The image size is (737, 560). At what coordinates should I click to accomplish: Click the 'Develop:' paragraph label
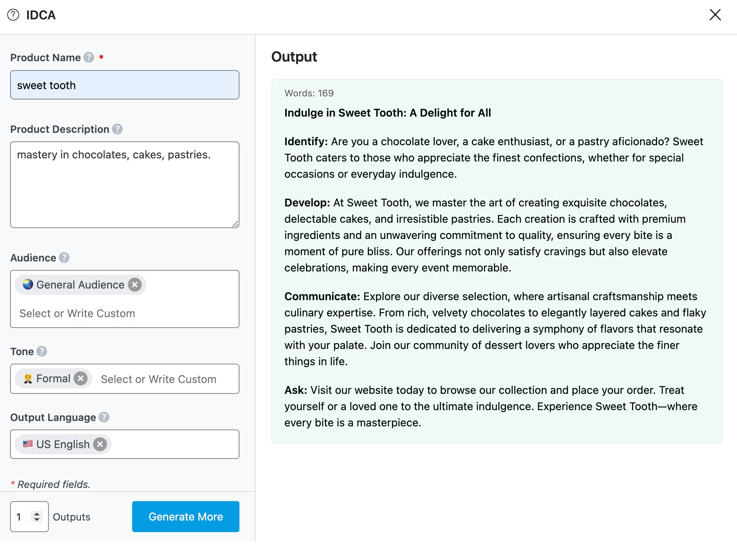pos(307,203)
